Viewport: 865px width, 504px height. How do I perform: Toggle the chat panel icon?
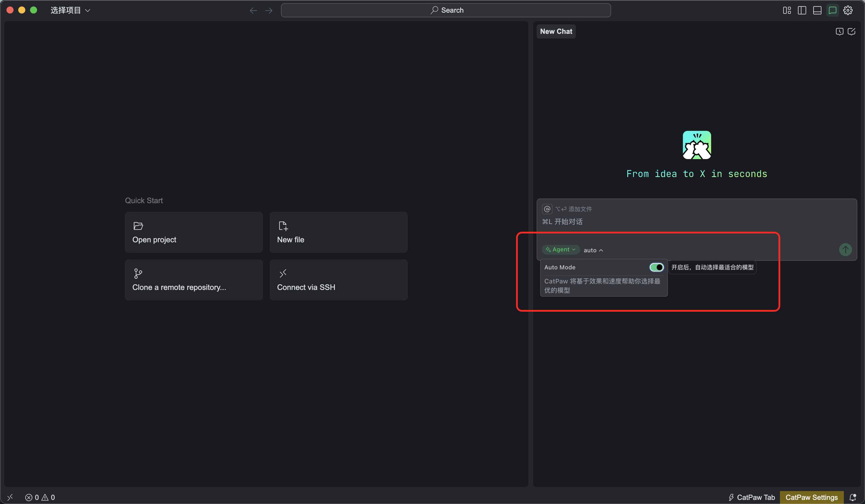pyautogui.click(x=832, y=10)
